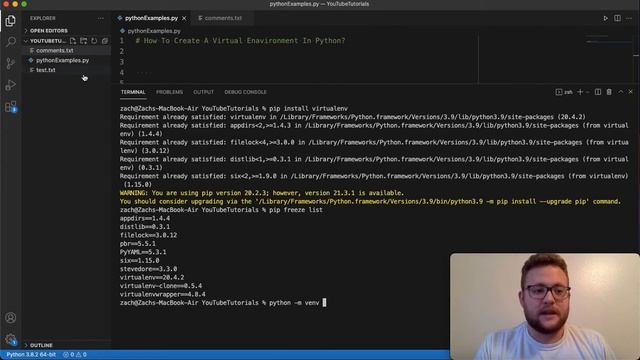Switch to the OUTPUT panel tab
Screen dimensions: 640x360
203,92
